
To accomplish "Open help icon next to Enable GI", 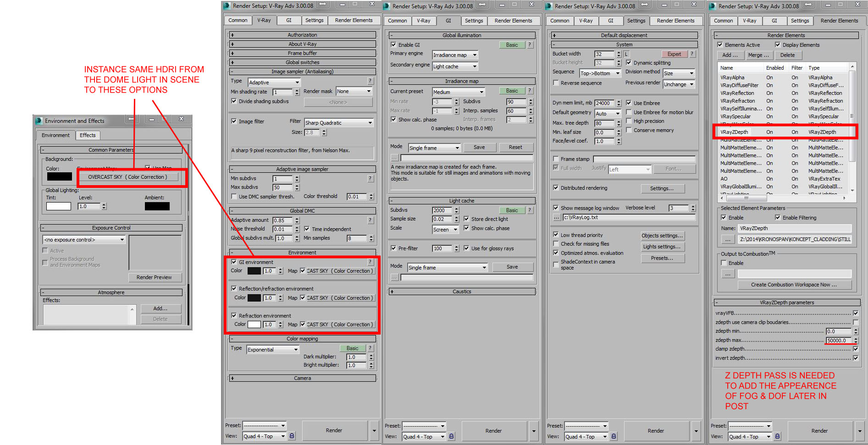I will (x=530, y=45).
